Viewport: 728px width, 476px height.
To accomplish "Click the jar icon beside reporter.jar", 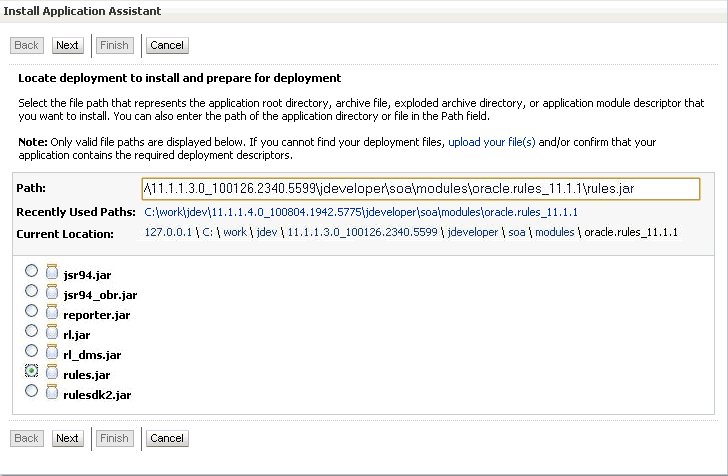I will point(52,312).
